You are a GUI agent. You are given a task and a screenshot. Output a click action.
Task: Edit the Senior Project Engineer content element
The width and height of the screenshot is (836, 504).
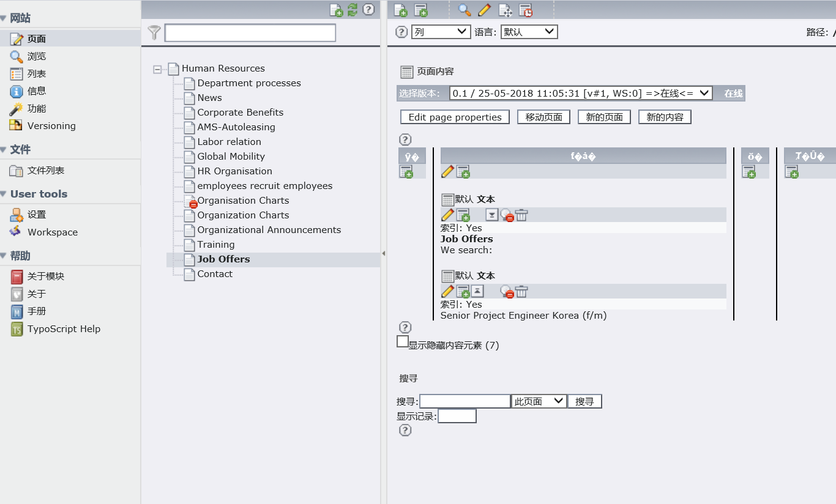tap(447, 292)
